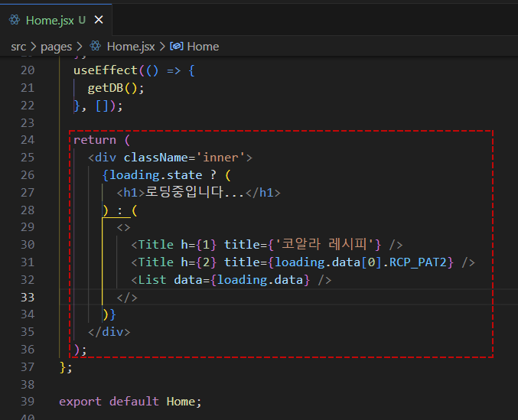
Task: Expand the Home symbol breadcrumb
Action: click(203, 47)
